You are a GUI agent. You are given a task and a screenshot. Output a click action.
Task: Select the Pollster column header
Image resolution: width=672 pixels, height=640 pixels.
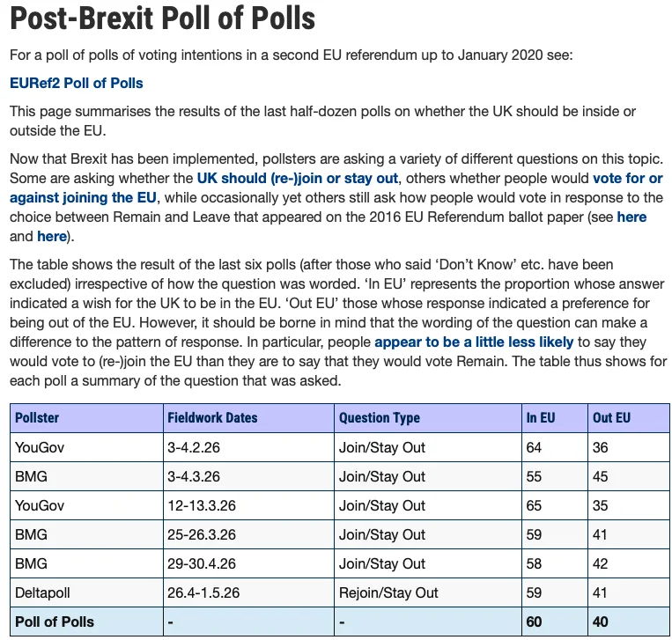pos(86,417)
